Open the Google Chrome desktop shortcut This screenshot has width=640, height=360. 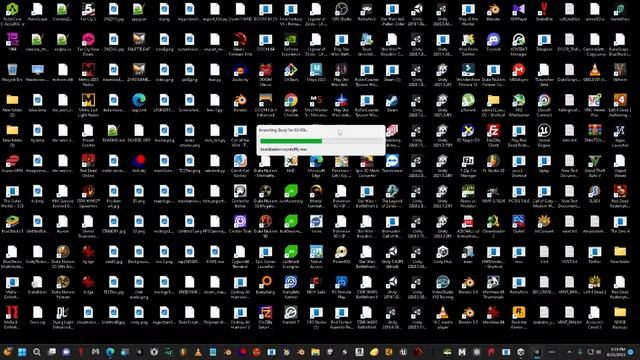(291, 103)
